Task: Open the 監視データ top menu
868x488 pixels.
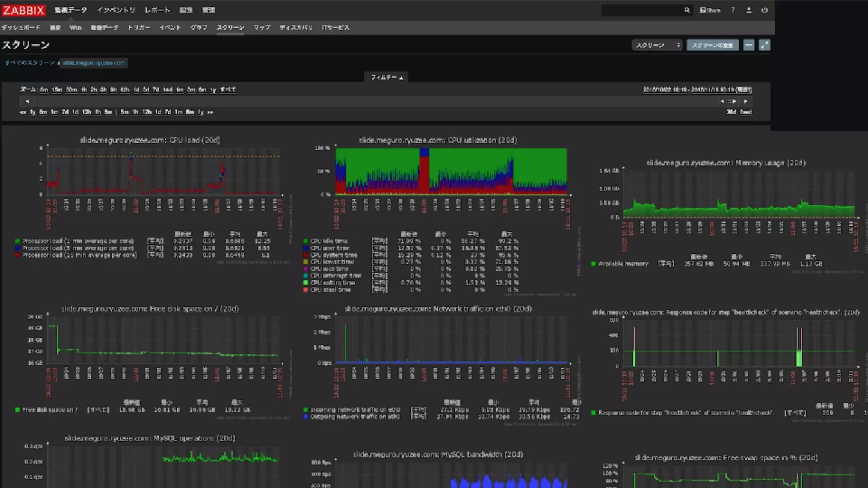Action: 71,10
